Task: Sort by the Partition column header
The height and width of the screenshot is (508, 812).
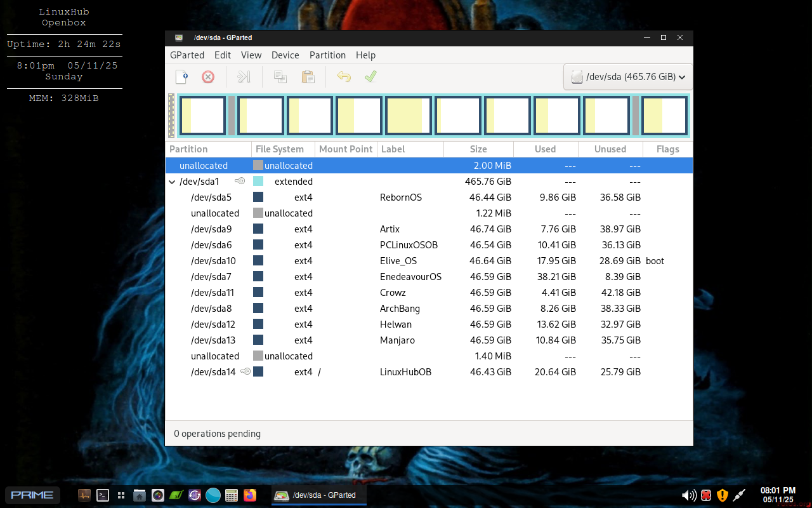Action: pyautogui.click(x=209, y=149)
